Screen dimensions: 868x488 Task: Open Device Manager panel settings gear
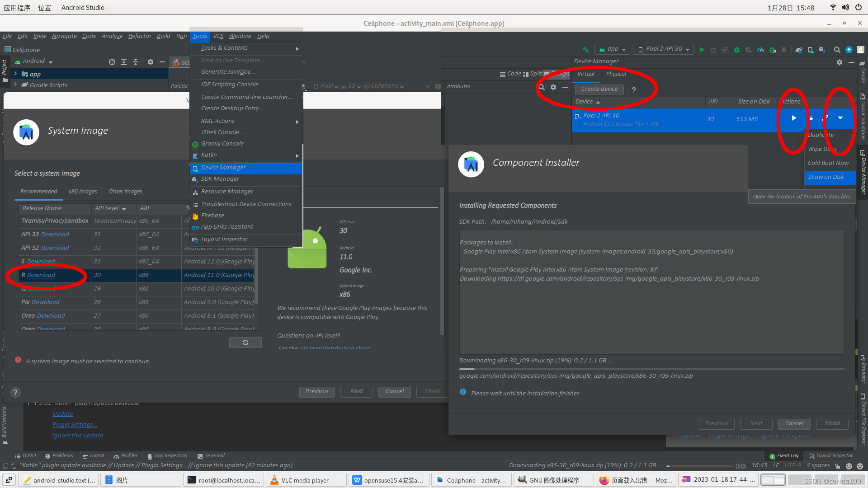pyautogui.click(x=840, y=62)
